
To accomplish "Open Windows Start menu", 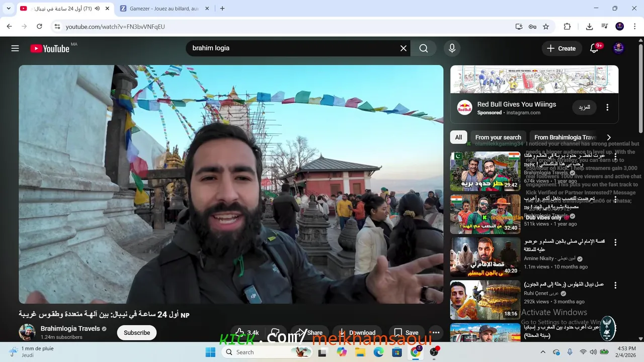I will [210, 352].
